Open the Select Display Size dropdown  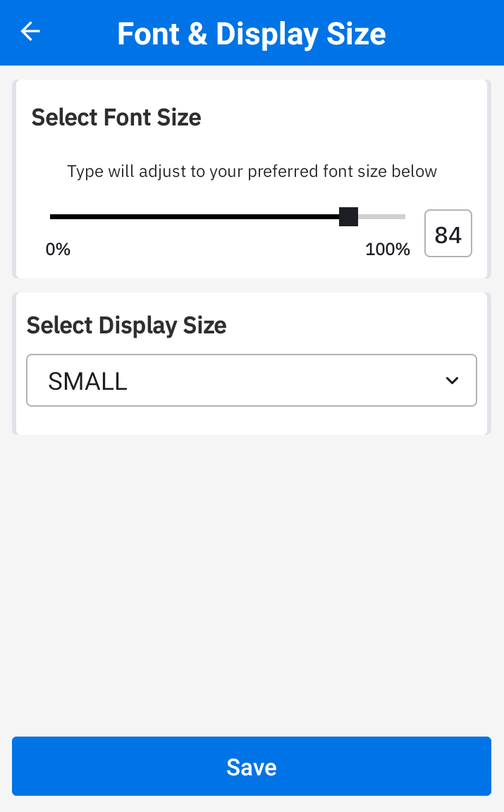[x=252, y=381]
